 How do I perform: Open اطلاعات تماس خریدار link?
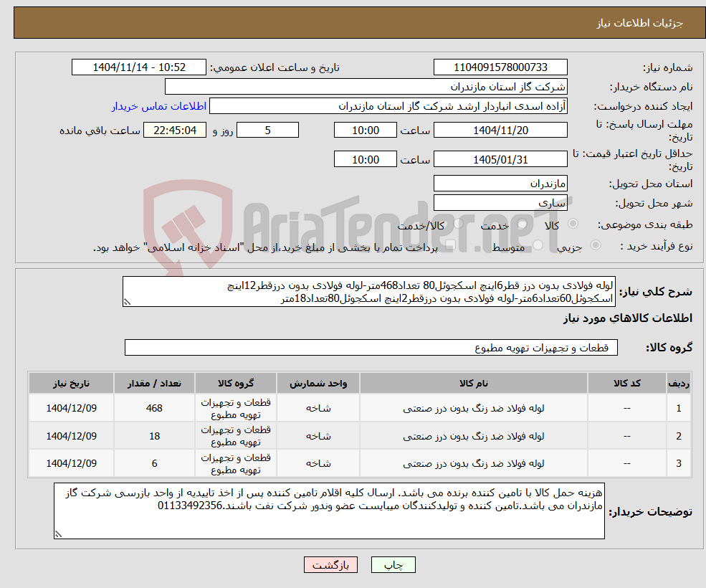pos(159,106)
